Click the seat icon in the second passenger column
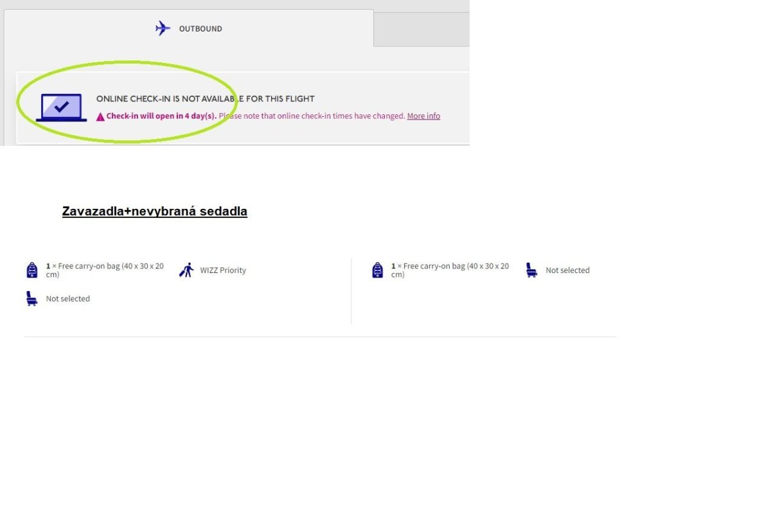Screen dimensions: 771x532 tap(531, 270)
